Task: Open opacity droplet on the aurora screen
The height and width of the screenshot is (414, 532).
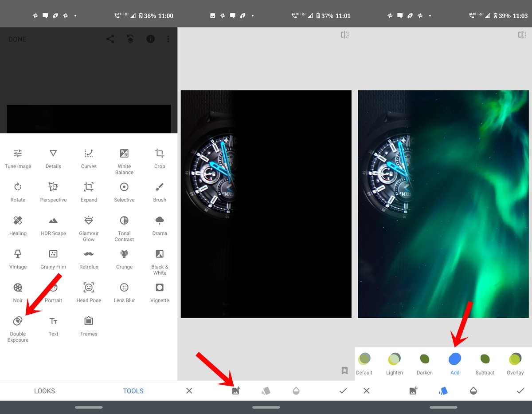Action: (473, 391)
